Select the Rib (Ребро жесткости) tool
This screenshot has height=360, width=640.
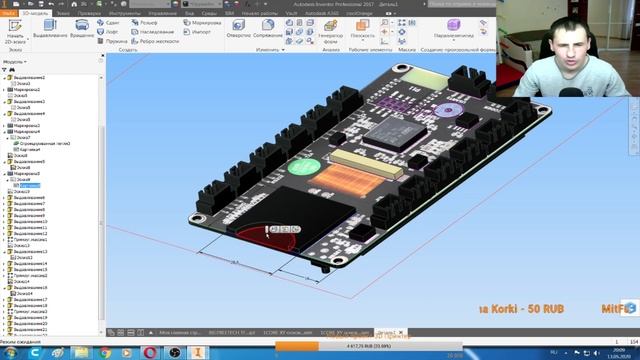click(155, 41)
